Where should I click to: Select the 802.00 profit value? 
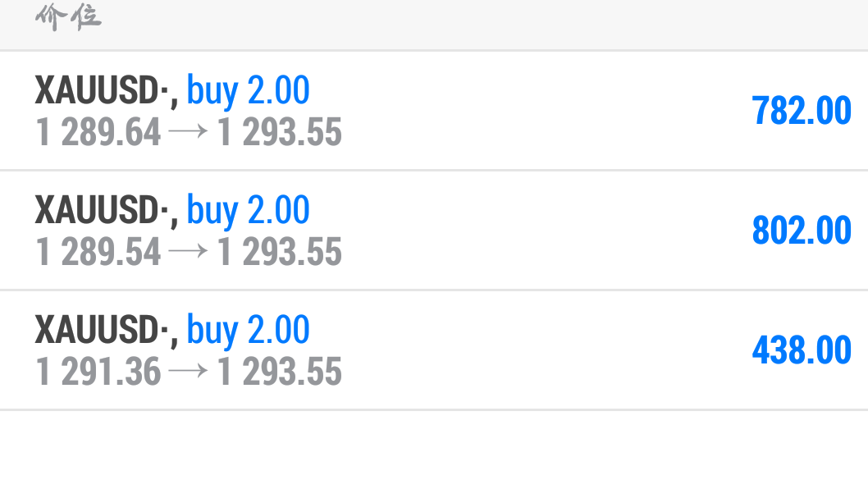pos(802,230)
